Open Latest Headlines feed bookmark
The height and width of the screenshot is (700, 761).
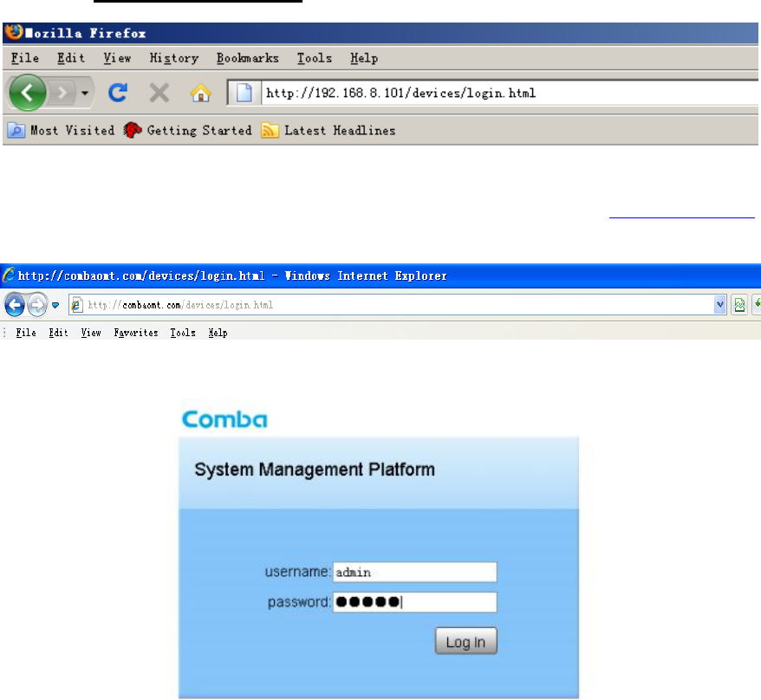(328, 130)
